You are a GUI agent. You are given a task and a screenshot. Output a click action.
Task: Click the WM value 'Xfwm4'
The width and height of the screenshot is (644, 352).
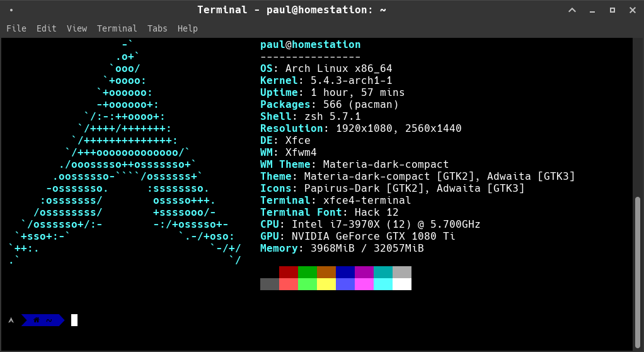[301, 152]
